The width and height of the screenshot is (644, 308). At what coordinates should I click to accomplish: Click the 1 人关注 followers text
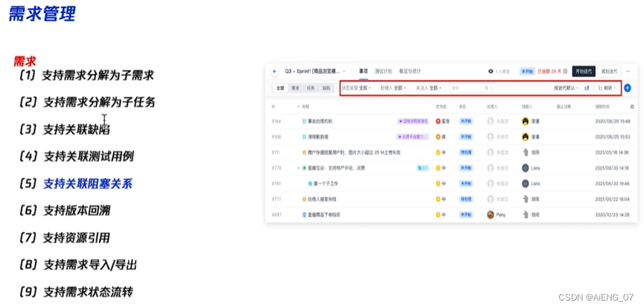(502, 71)
